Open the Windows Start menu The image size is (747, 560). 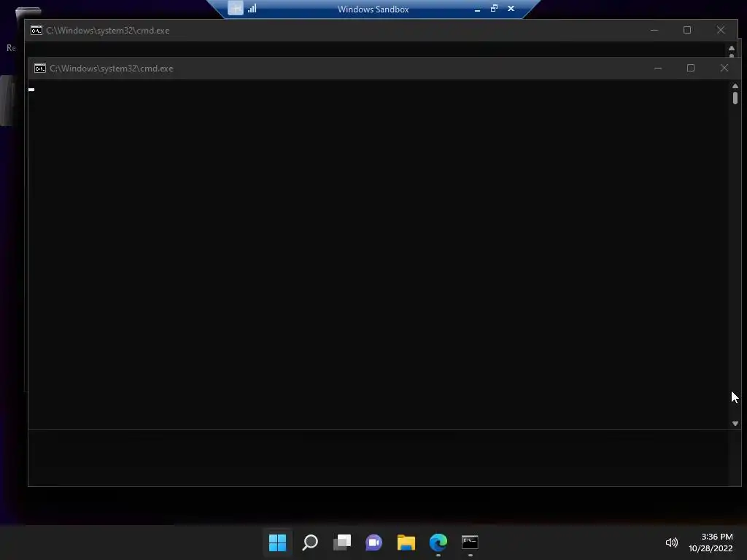point(277,542)
